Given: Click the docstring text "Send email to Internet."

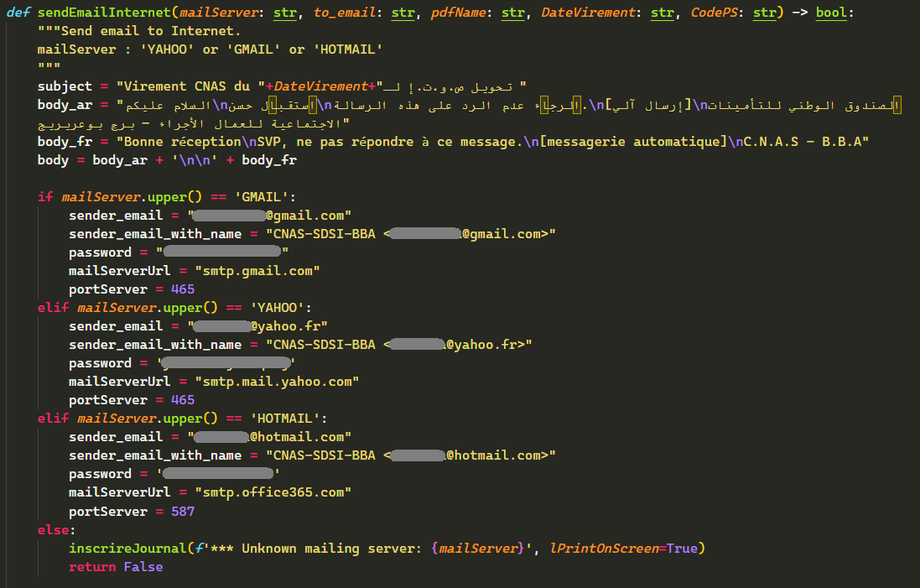Looking at the screenshot, I should pos(151,31).
